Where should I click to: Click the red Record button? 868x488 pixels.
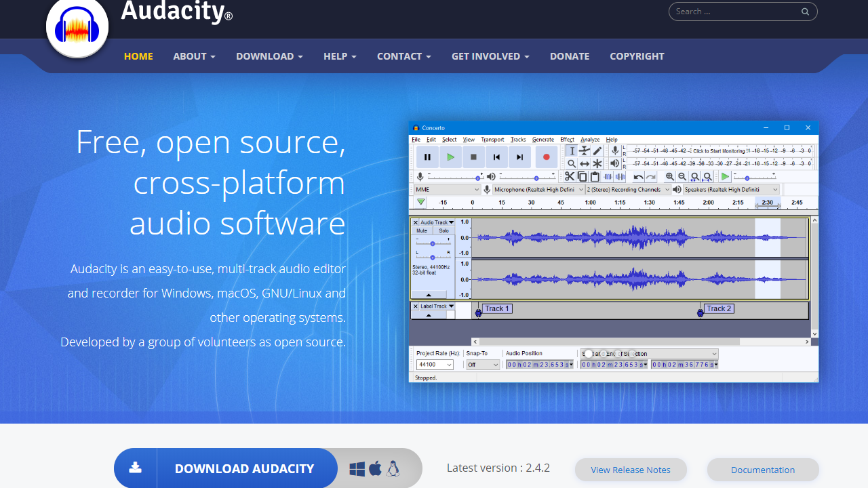[x=547, y=157]
